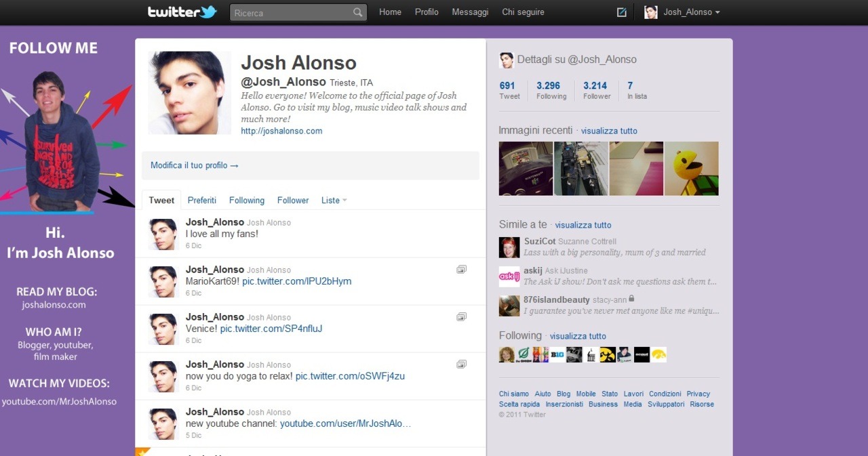This screenshot has height=456, width=868.
Task: Click the 5 Dic timestamp on youtube tweet
Action: (x=193, y=436)
